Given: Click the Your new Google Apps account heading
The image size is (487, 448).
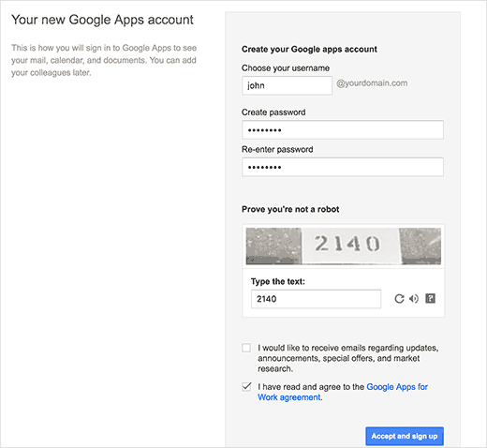Looking at the screenshot, I should tap(102, 20).
